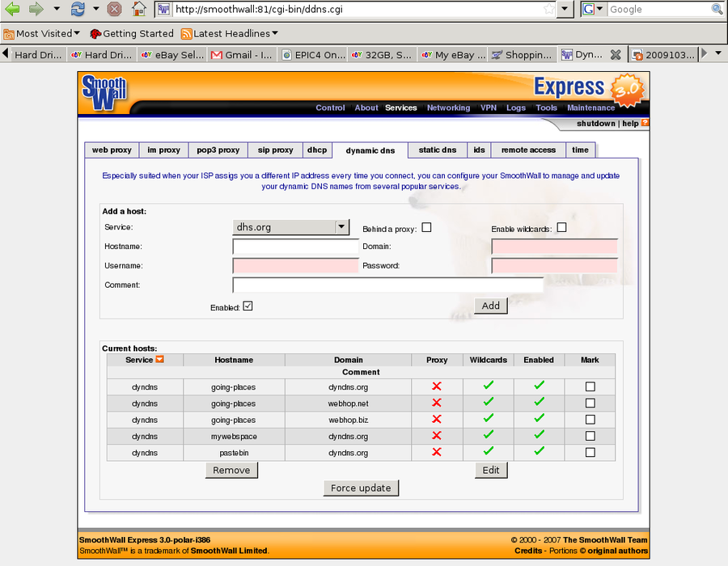Click the search magnifier icon

[717, 9]
